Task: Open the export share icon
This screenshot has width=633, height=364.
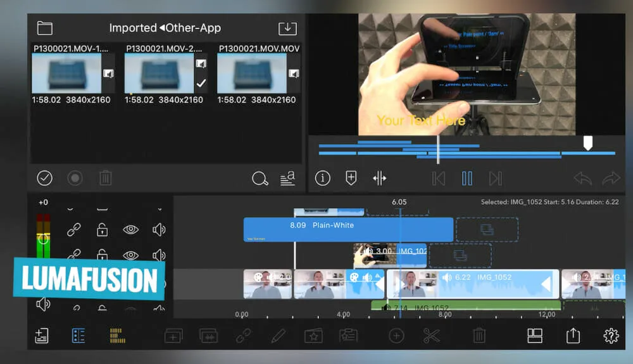Action: 573,336
